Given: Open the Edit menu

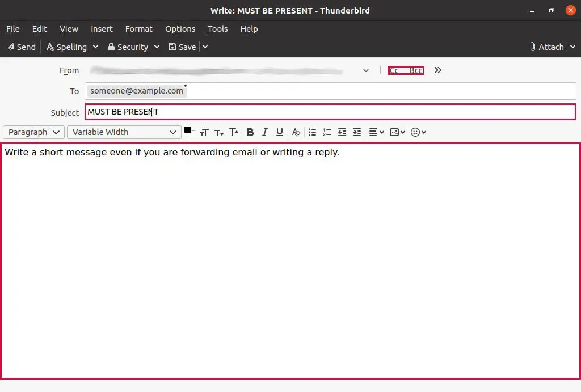Looking at the screenshot, I should point(39,29).
